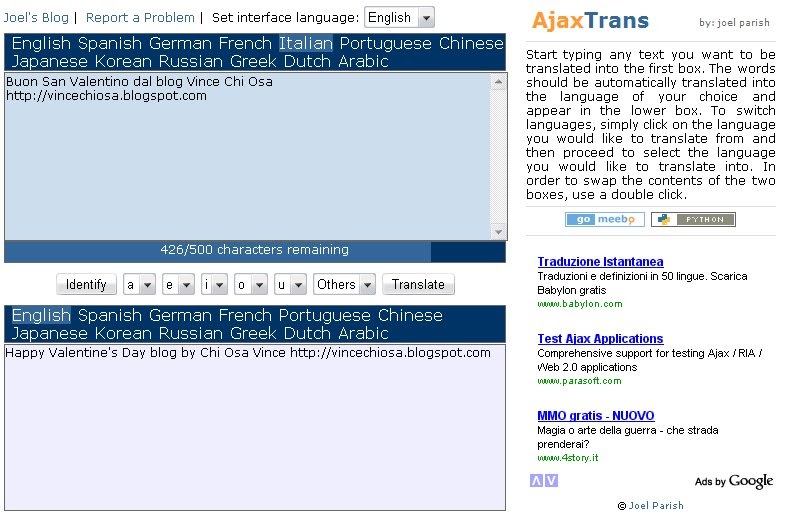Select English as source language
793x516 pixels.
pyautogui.click(x=41, y=44)
